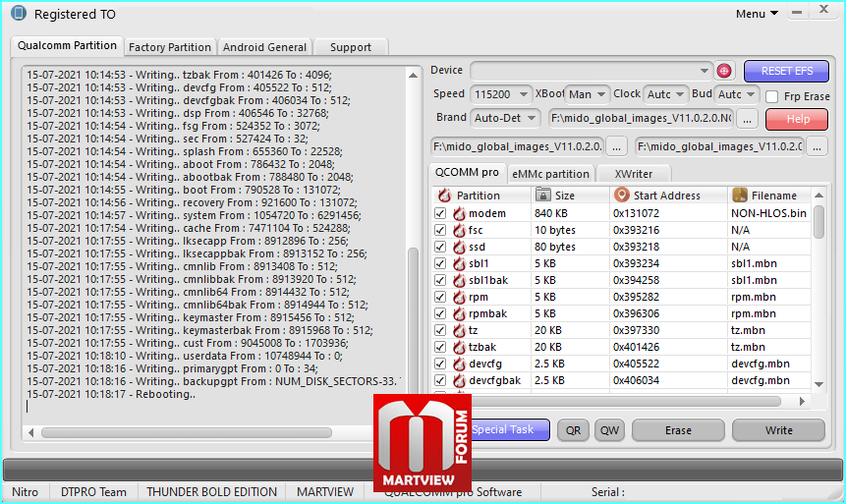Switch to Qualcomm Partition tab

tap(67, 46)
